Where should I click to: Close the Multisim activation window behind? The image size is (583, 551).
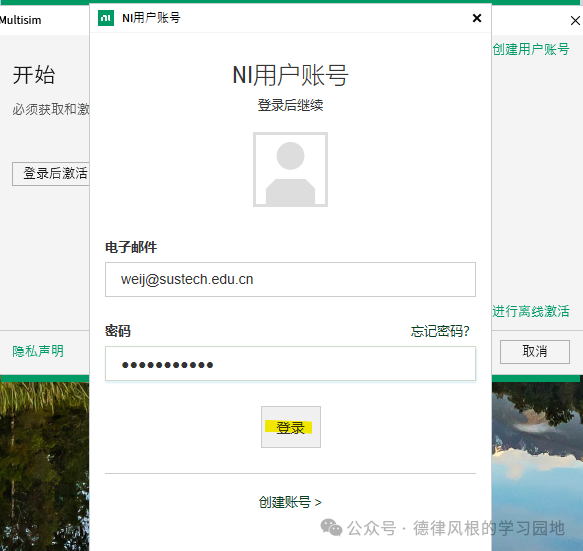point(575,20)
